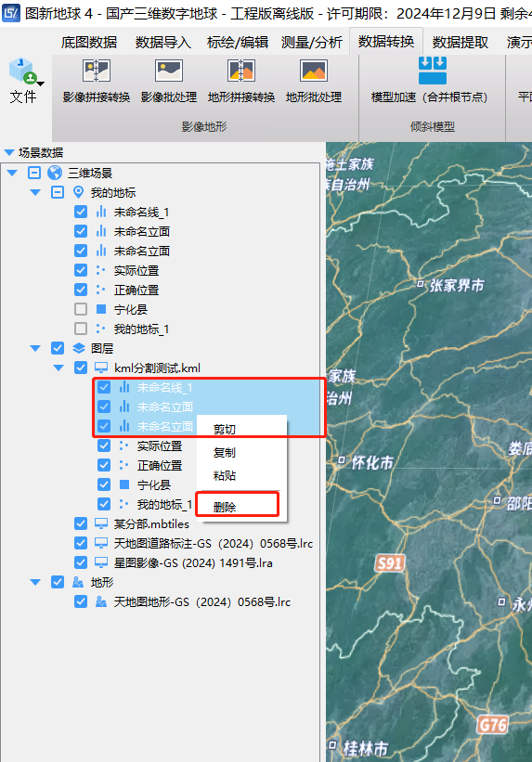Collapse the 图层 group
Viewport: 532px width, 762px height.
click(x=35, y=348)
